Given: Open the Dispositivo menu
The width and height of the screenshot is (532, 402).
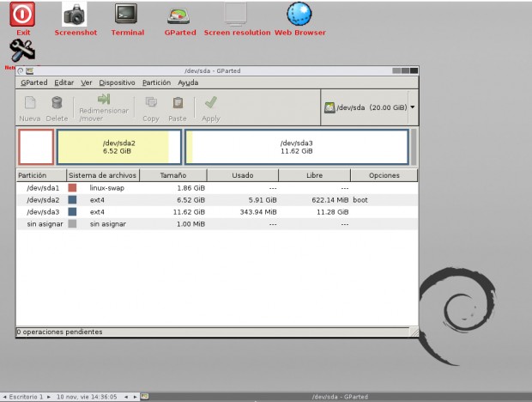Looking at the screenshot, I should click(x=117, y=82).
